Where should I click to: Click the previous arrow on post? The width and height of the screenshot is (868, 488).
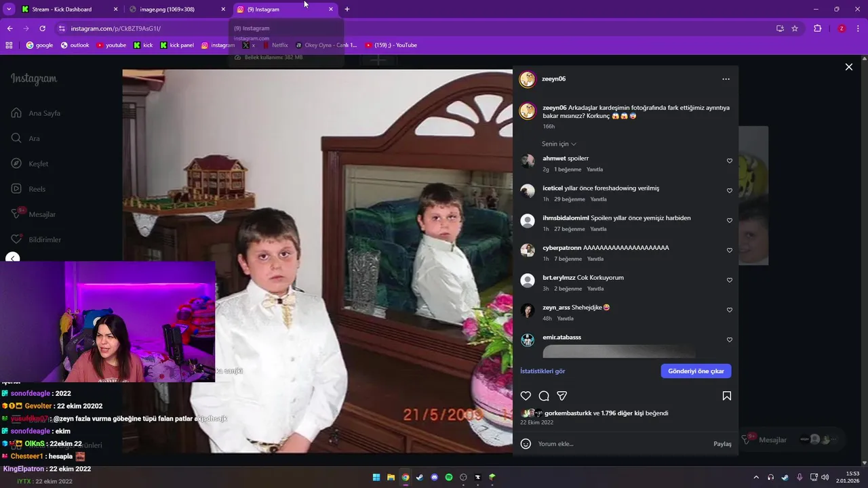(x=12, y=259)
